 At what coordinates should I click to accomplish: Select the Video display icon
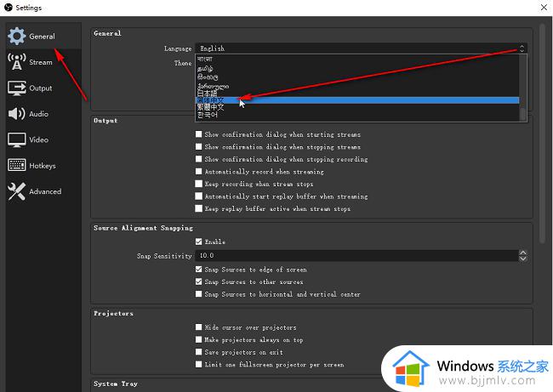click(16, 139)
